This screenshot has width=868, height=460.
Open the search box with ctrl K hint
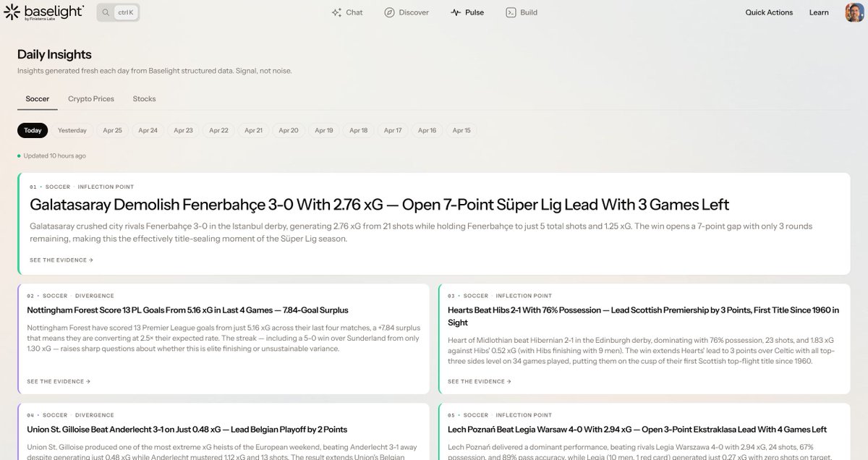coord(118,12)
